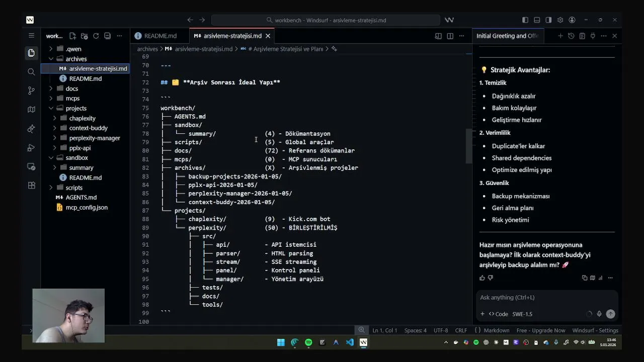Screen dimensions: 644x362
Task: Open the Extensions view in activity bar
Action: [x=31, y=185]
